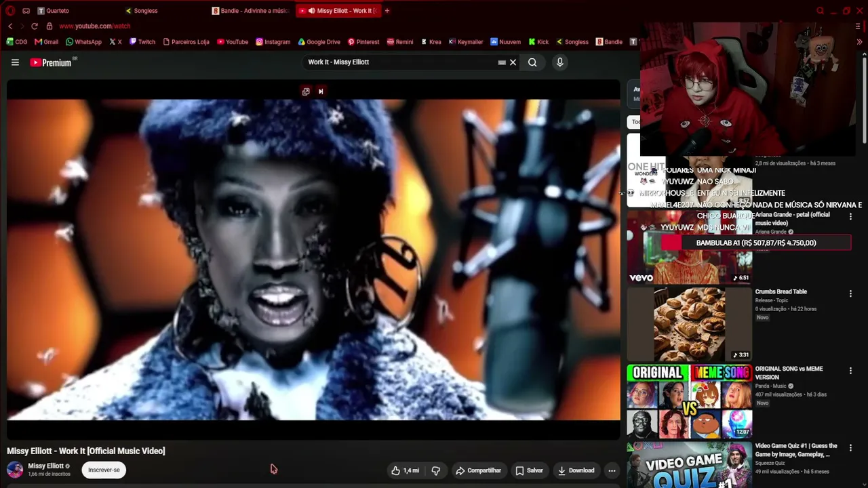Subscribe using the Inscrever-se button

coord(104,470)
